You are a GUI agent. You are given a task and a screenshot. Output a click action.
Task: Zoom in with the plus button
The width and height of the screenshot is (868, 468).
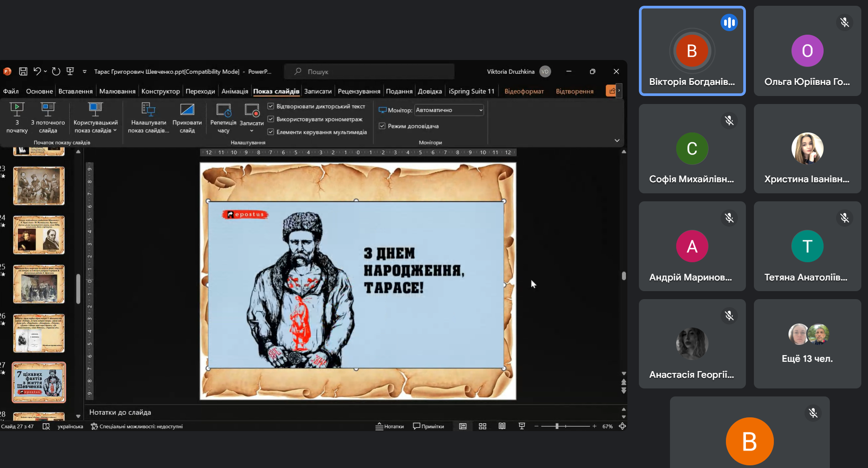click(x=595, y=426)
